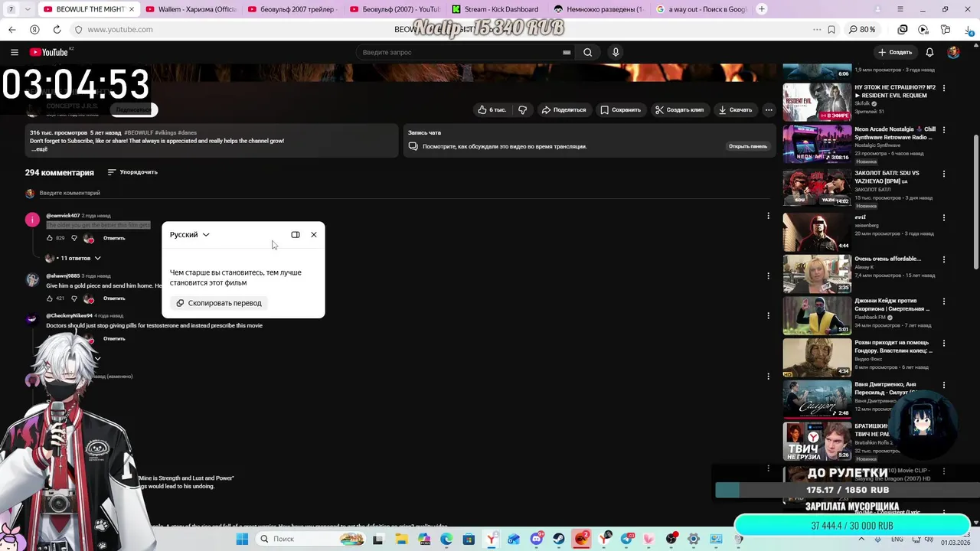
Task: Change translation language from Русский
Action: coord(190,235)
